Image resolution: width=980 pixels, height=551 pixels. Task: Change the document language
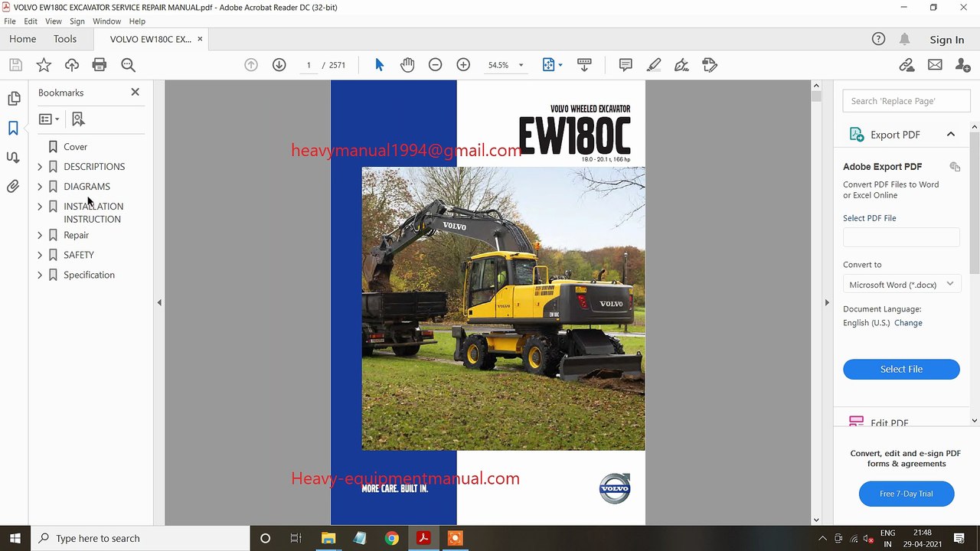tap(908, 323)
